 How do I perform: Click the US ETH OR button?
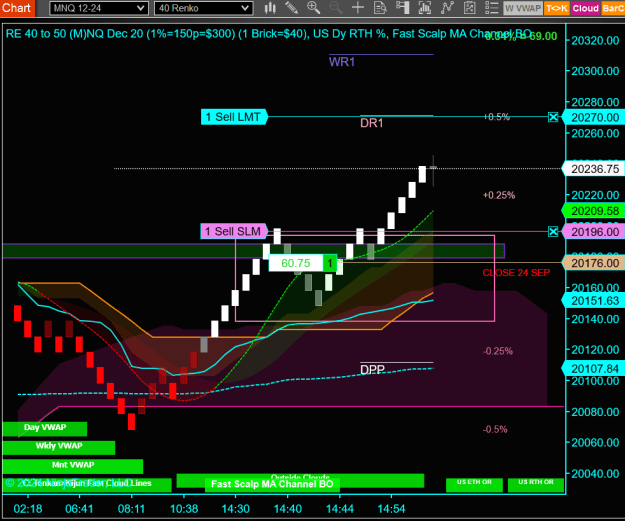(474, 485)
